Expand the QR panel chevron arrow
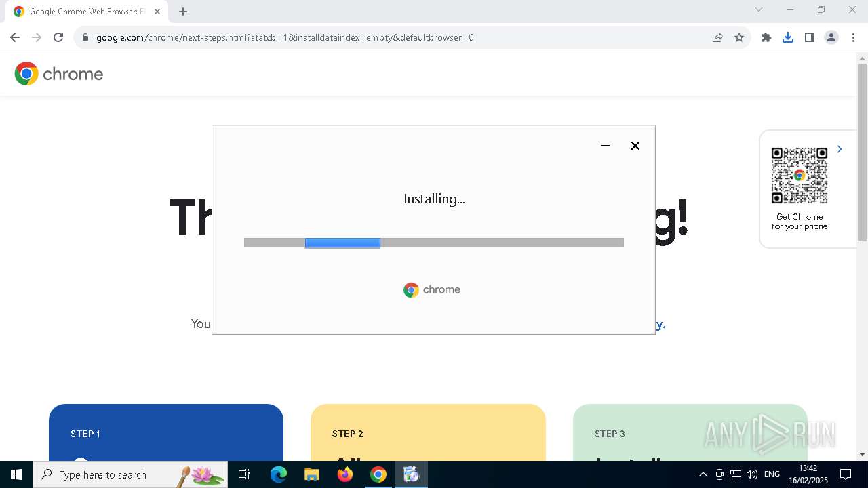868x488 pixels. click(x=840, y=149)
